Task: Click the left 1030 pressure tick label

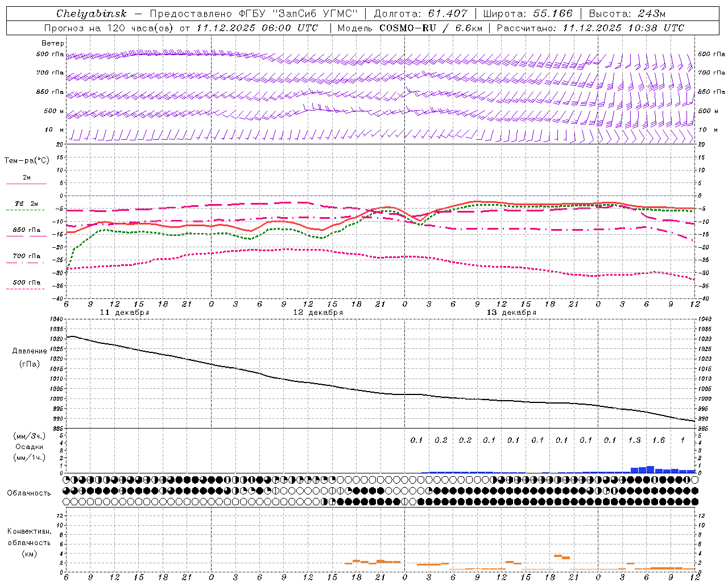Action: pos(56,339)
